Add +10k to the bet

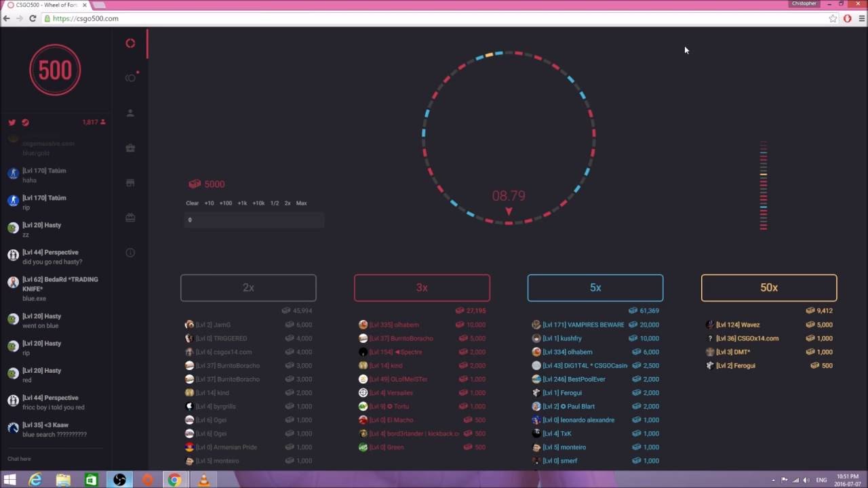pos(258,203)
